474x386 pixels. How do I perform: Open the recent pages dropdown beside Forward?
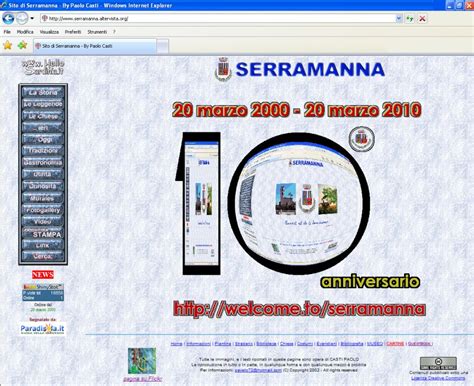point(32,18)
